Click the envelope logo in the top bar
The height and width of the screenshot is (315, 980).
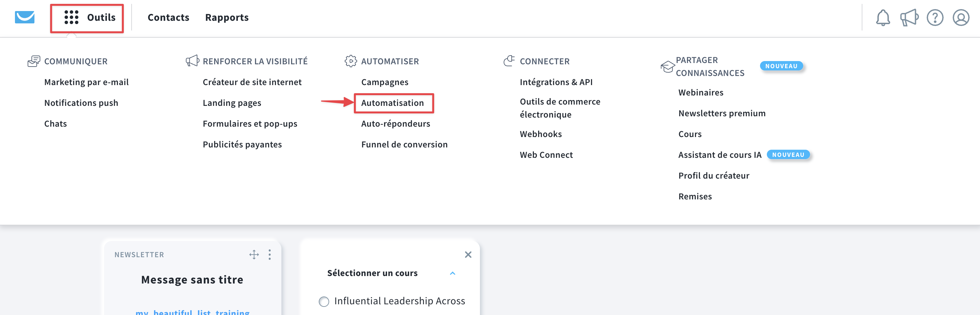24,17
